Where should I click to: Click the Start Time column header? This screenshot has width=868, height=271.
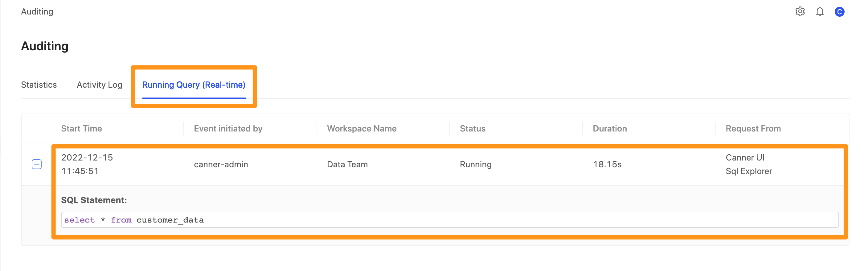click(81, 129)
